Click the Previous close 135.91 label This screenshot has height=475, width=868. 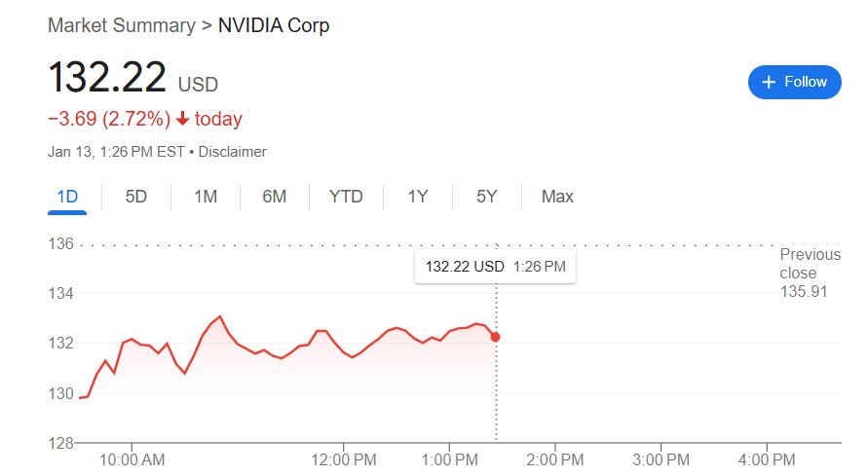[810, 273]
